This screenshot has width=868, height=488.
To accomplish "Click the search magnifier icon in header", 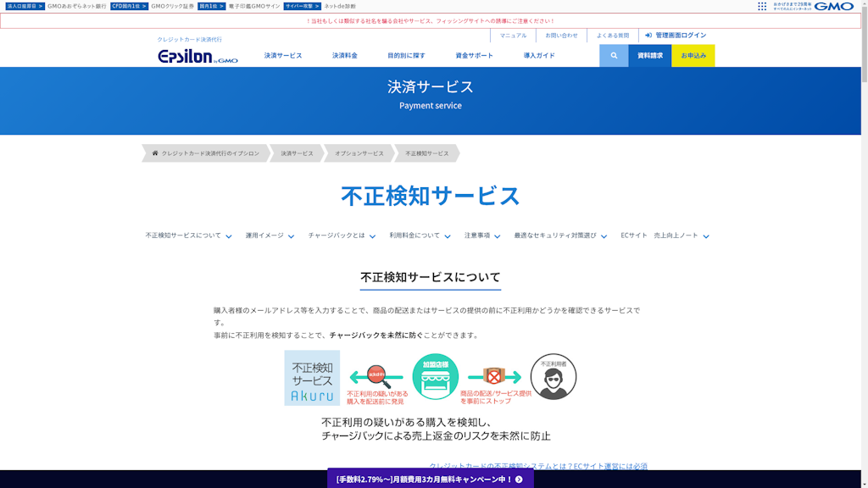I will click(x=614, y=56).
